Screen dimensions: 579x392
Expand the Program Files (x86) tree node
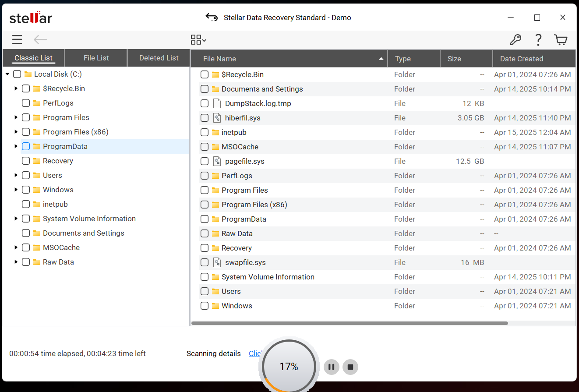(x=16, y=132)
